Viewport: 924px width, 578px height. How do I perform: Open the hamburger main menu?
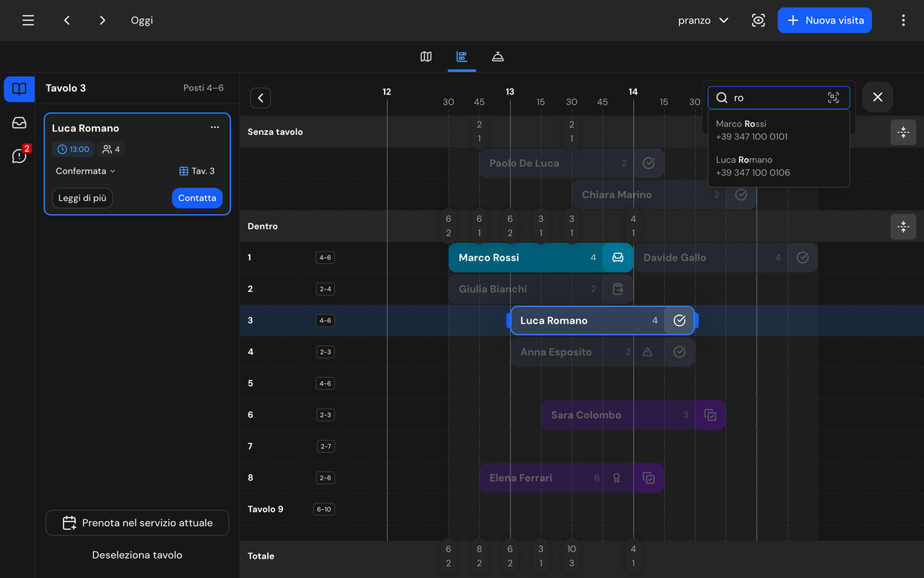point(28,20)
